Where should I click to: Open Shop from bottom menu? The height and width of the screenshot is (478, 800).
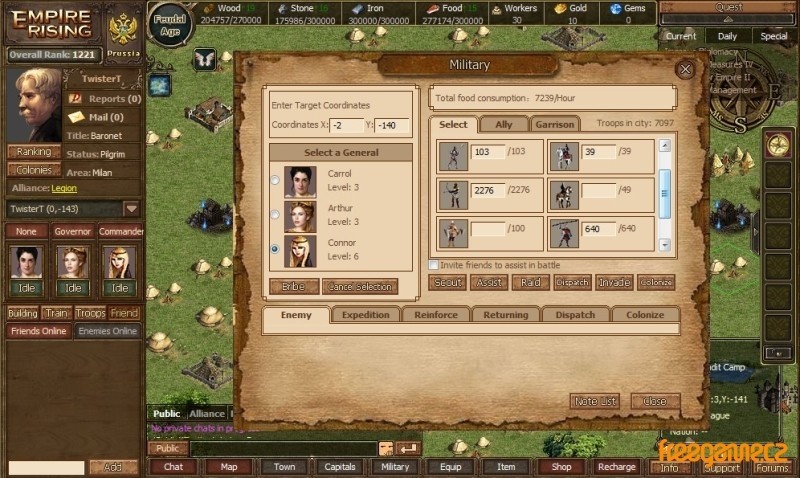tap(561, 467)
